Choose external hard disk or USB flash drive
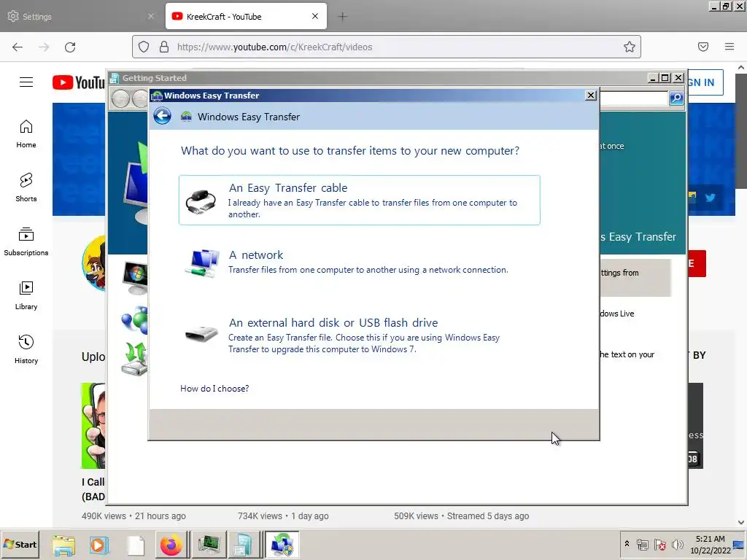 (359, 335)
